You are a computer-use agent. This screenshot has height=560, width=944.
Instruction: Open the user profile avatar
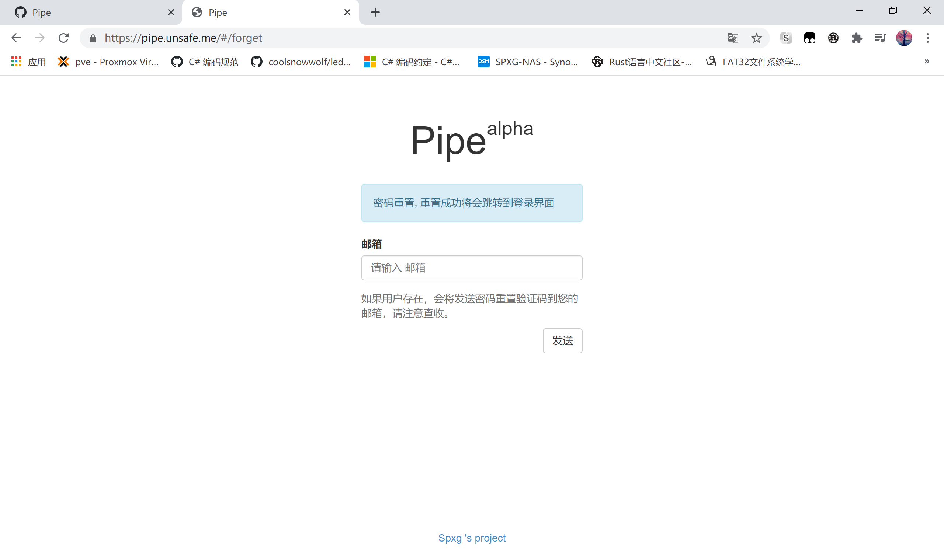click(904, 38)
